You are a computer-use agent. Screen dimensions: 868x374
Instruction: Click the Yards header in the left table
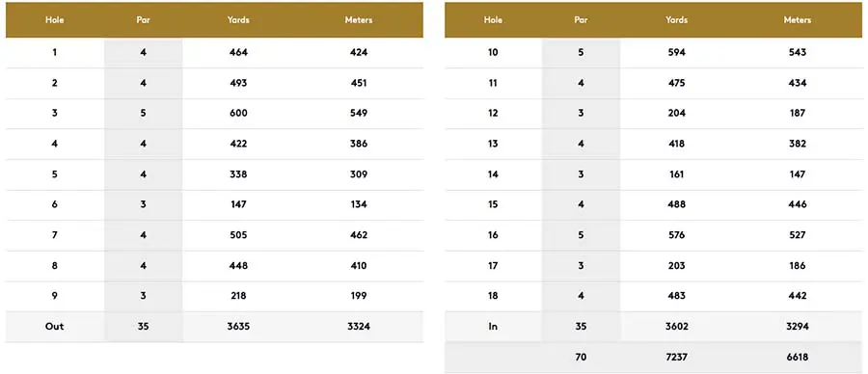(238, 20)
